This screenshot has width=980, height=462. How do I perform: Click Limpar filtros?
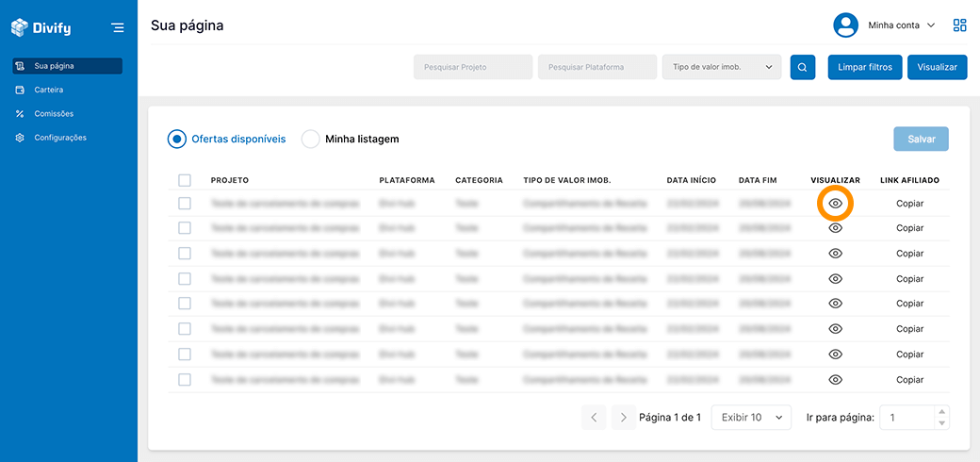pyautogui.click(x=866, y=67)
